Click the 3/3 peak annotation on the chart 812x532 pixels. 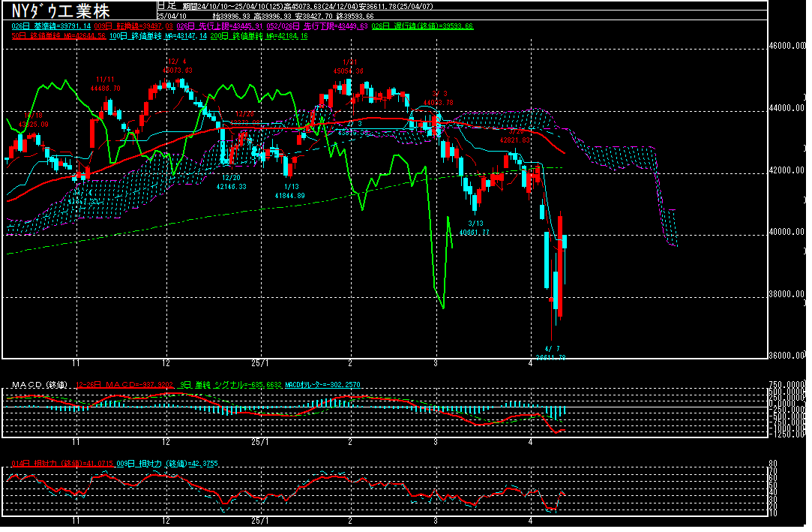pos(438,98)
